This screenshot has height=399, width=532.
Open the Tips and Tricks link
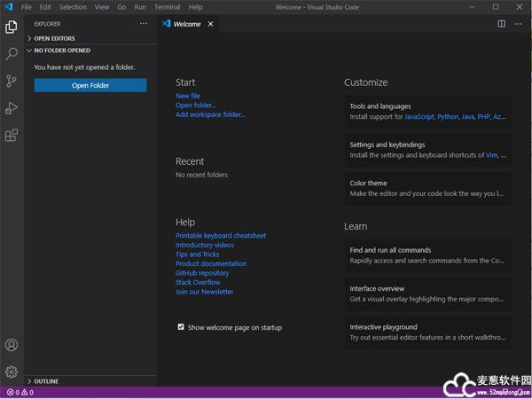(197, 254)
